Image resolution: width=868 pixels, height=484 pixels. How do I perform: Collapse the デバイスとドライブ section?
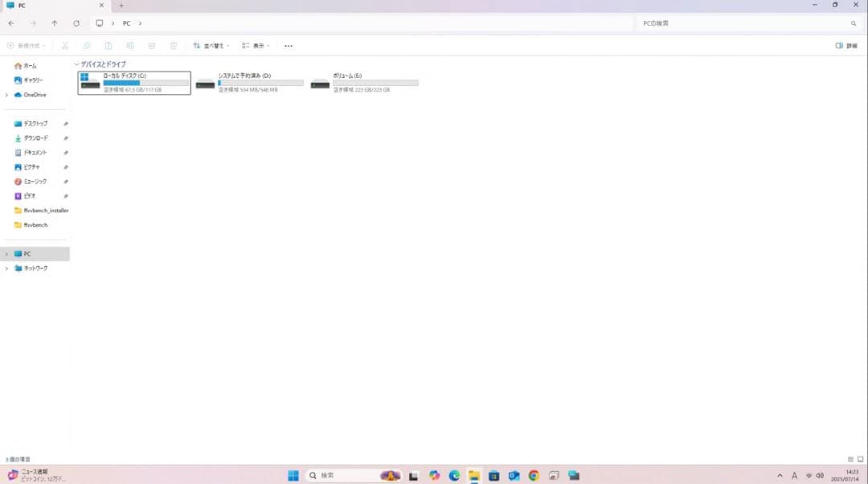coord(76,64)
